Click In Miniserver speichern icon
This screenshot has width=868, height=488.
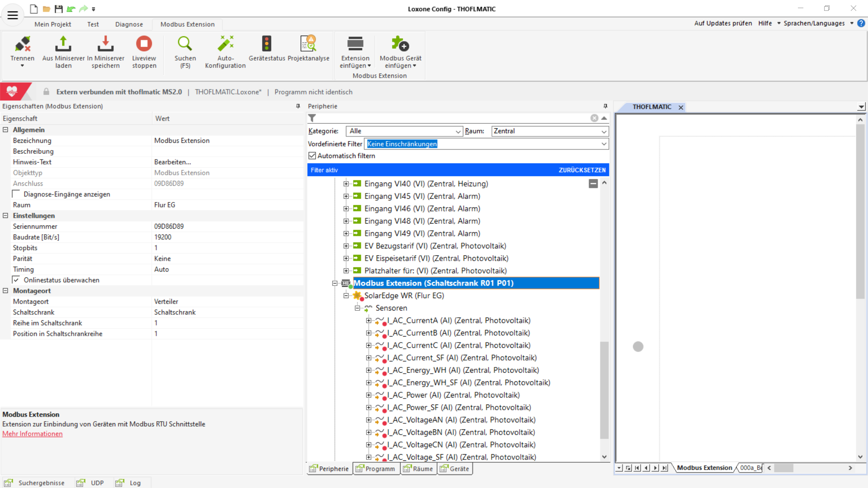pyautogui.click(x=105, y=44)
